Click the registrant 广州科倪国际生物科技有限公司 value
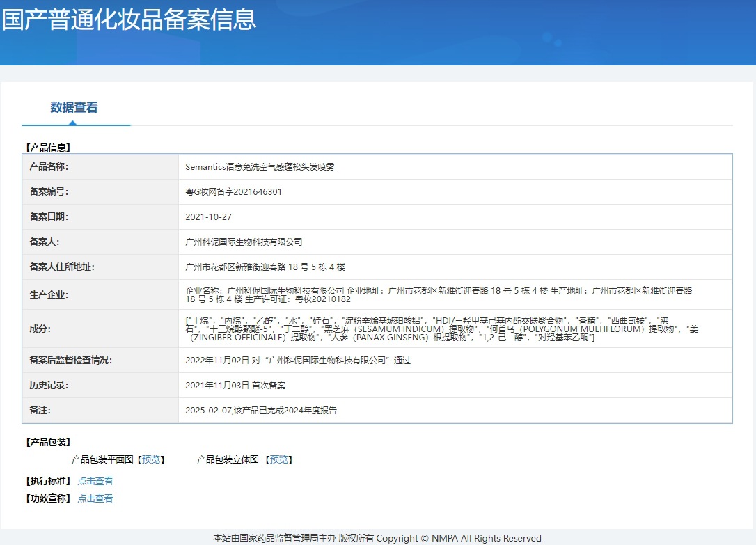756x545 pixels. pos(244,242)
